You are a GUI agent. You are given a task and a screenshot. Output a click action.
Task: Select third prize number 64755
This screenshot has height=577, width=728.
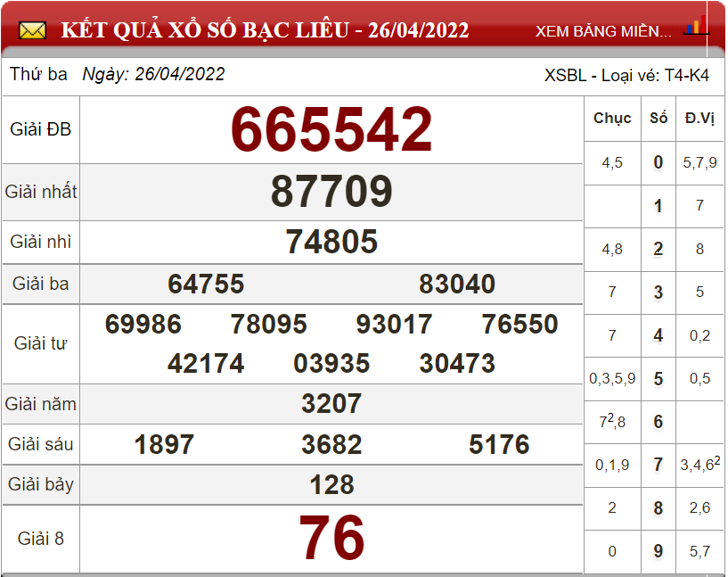point(206,284)
